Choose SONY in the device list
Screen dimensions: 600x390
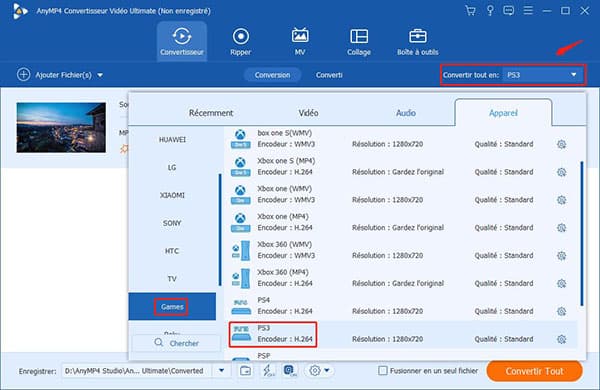(x=172, y=223)
